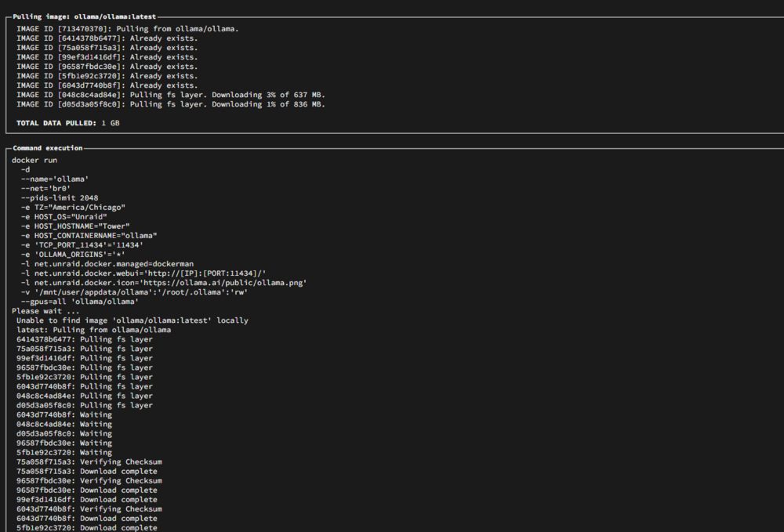Click the 'Please wait ...' message
The height and width of the screenshot is (532, 784).
tap(45, 311)
